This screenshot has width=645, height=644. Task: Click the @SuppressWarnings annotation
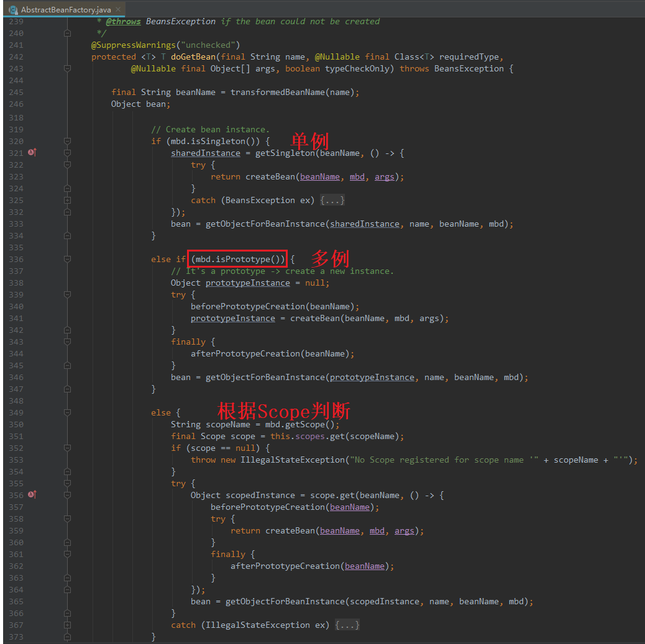[x=133, y=45]
